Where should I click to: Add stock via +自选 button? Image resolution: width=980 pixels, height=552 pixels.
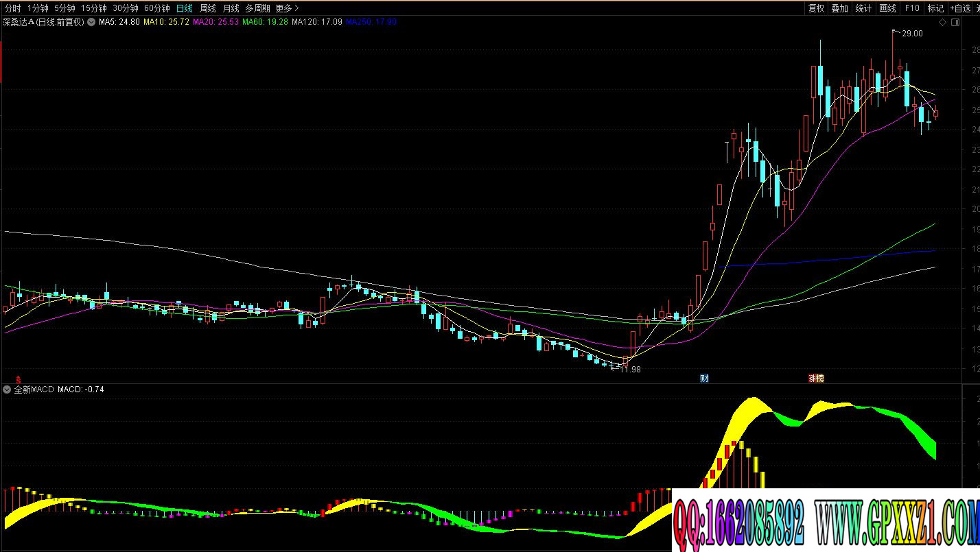961,8
